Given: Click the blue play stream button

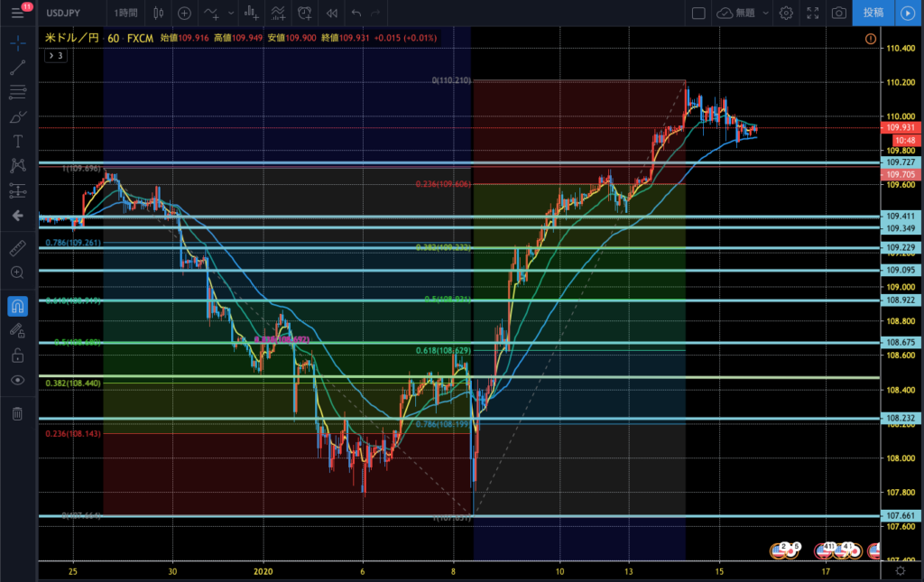Looking at the screenshot, I should click(x=908, y=13).
